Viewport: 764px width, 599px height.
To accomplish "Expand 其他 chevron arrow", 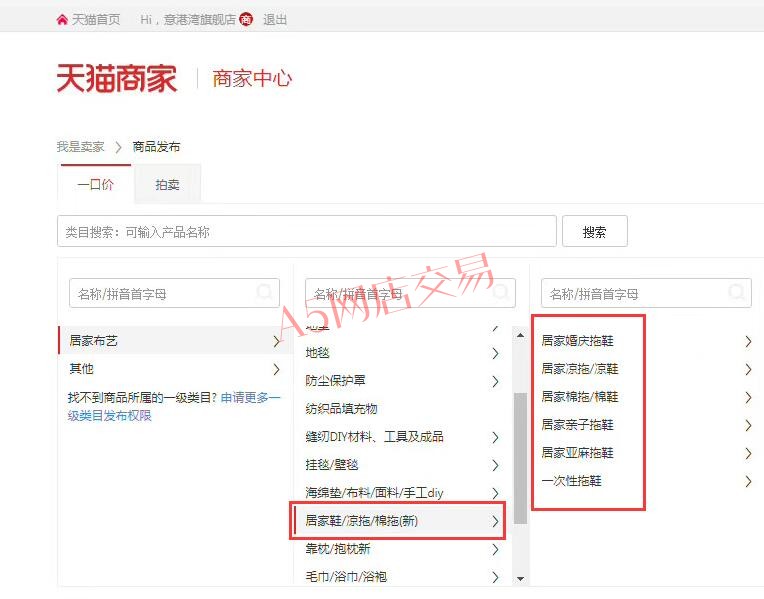I will pyautogui.click(x=276, y=369).
